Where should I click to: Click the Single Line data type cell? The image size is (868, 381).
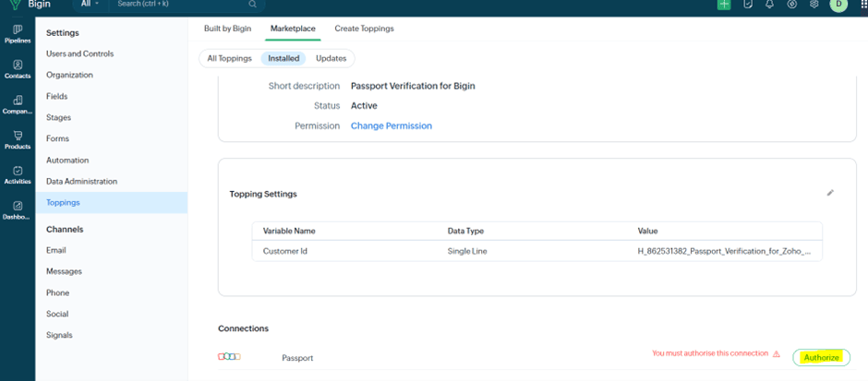467,251
